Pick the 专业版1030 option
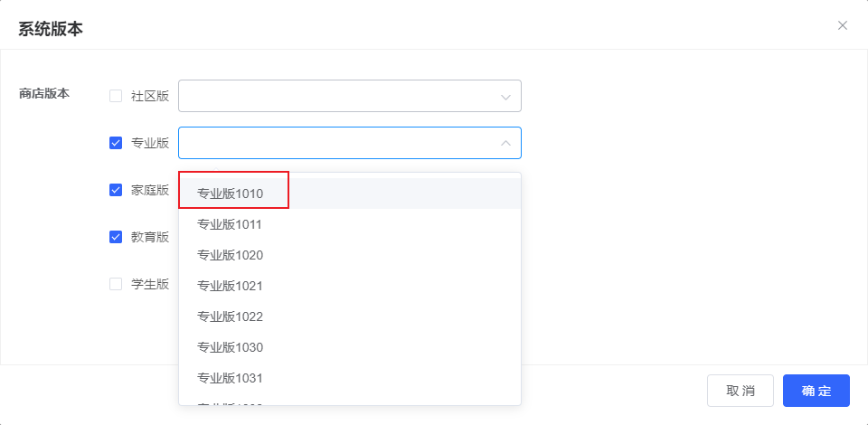Image resolution: width=868 pixels, height=425 pixels. 231,347
